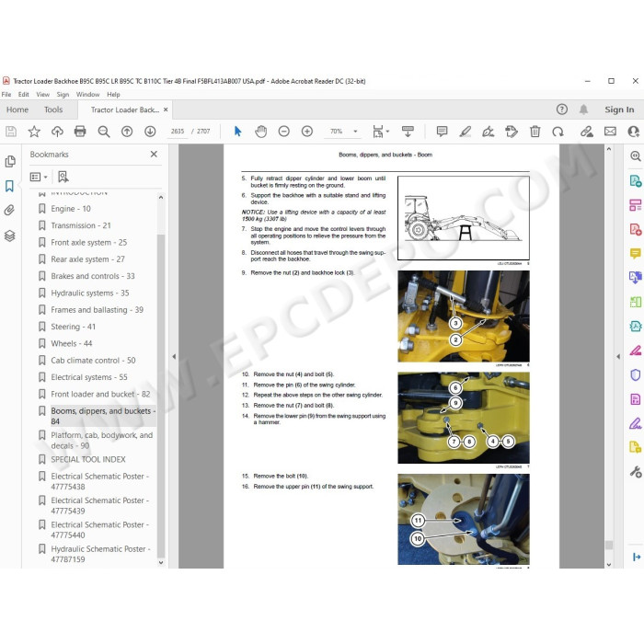The height and width of the screenshot is (644, 644).
Task: Open the Protect shield tool
Action: pyautogui.click(x=636, y=375)
